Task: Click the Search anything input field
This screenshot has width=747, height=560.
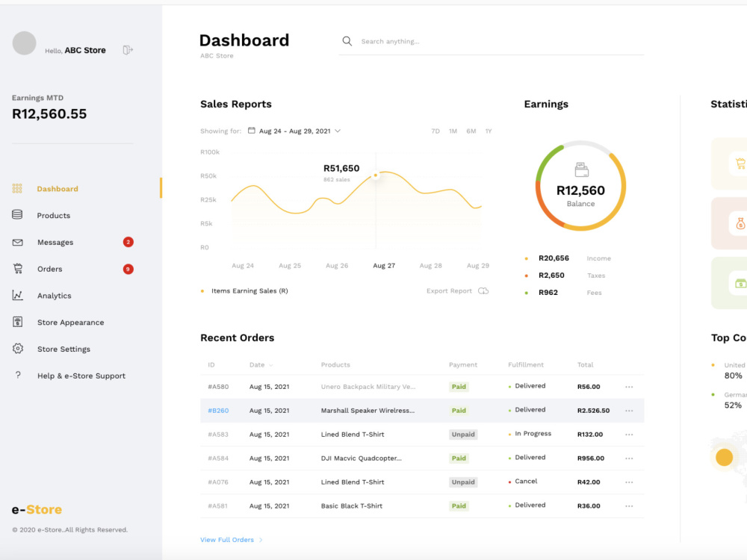Action: tap(418, 41)
